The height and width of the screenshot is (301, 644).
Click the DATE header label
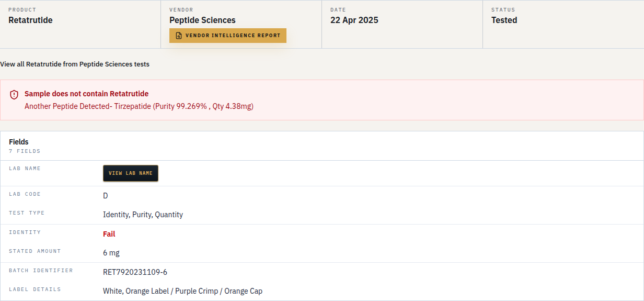click(338, 10)
